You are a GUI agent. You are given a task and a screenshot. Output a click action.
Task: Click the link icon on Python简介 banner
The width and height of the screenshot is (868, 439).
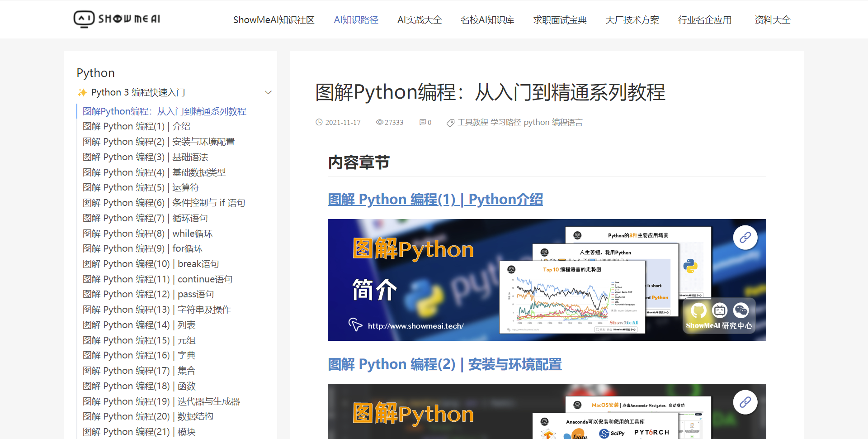[x=745, y=237]
